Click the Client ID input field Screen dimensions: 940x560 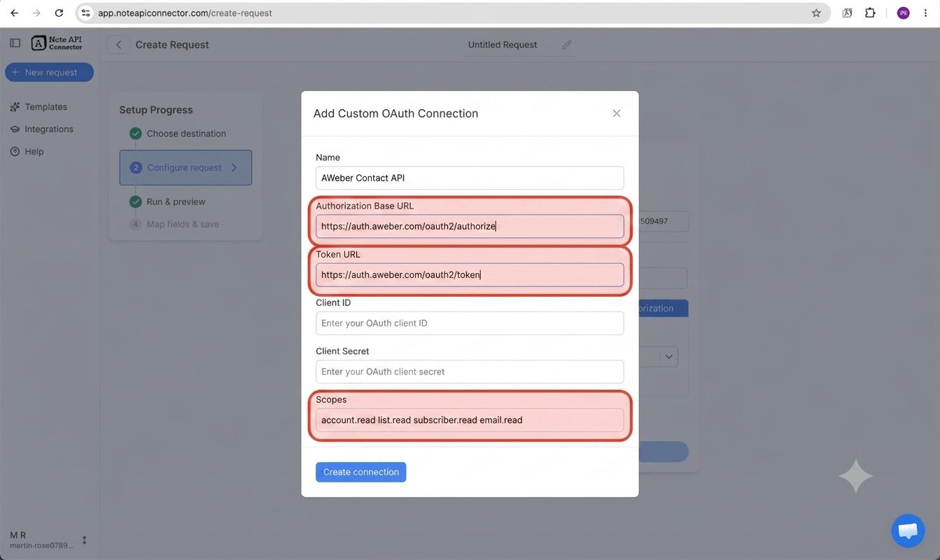tap(470, 323)
